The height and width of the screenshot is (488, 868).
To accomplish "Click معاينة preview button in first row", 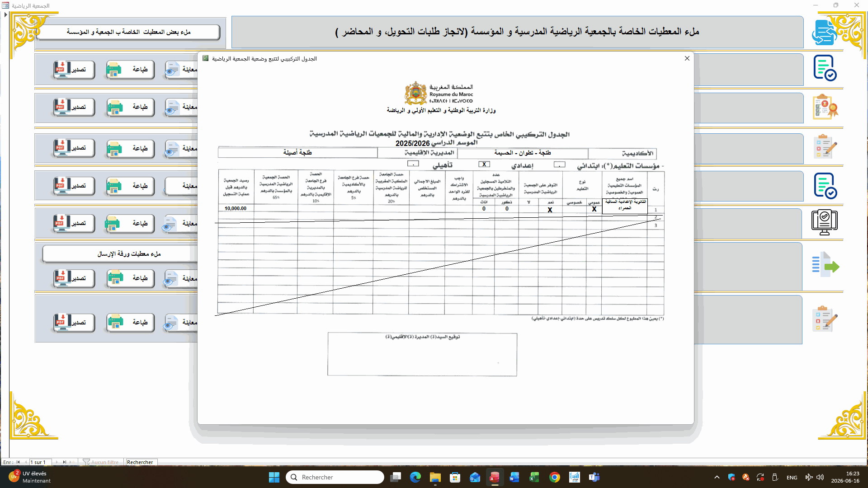I will click(181, 69).
